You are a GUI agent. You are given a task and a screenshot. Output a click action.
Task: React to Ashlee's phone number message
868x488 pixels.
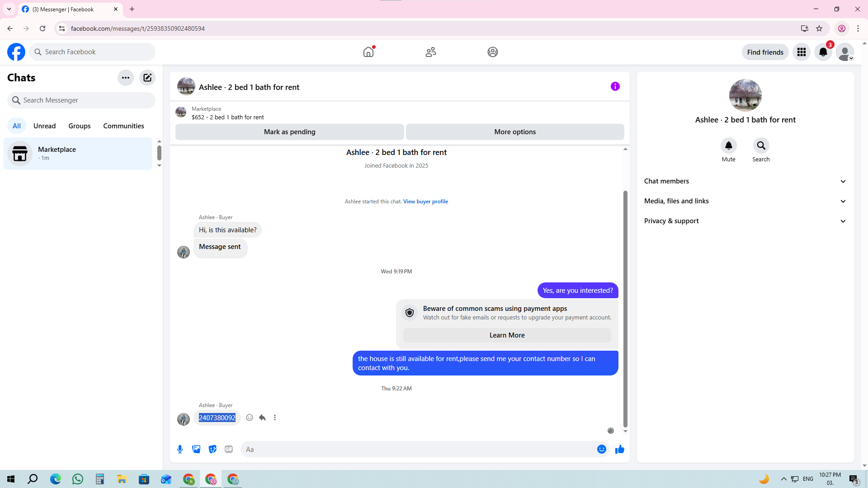coord(250,418)
